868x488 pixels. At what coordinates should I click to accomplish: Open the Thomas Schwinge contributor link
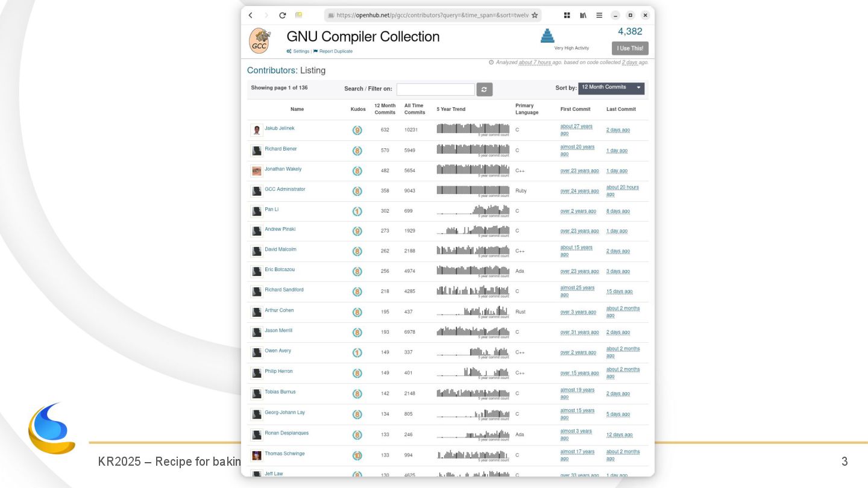click(x=285, y=454)
